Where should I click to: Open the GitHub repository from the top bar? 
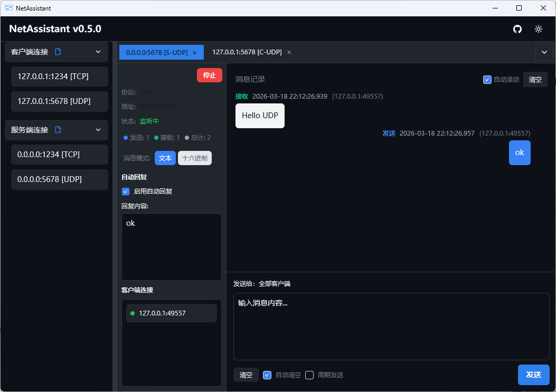517,29
